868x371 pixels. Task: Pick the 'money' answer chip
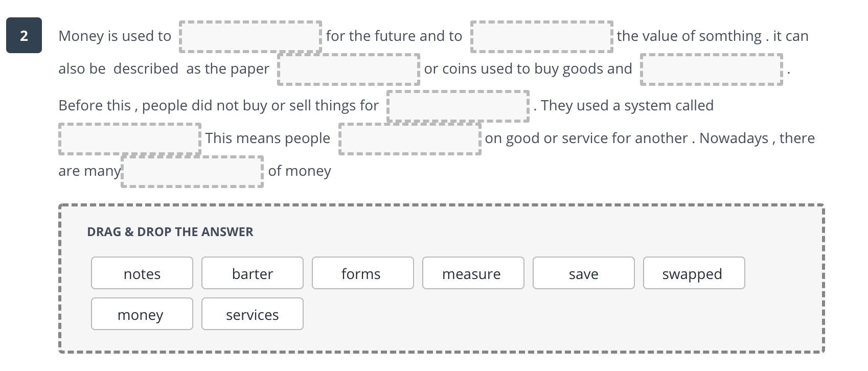pyautogui.click(x=142, y=314)
